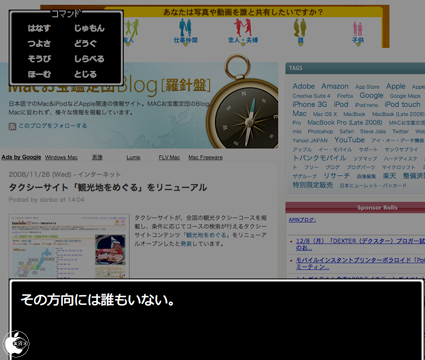
Task: Choose つよさ menu entry
Action: (39, 44)
